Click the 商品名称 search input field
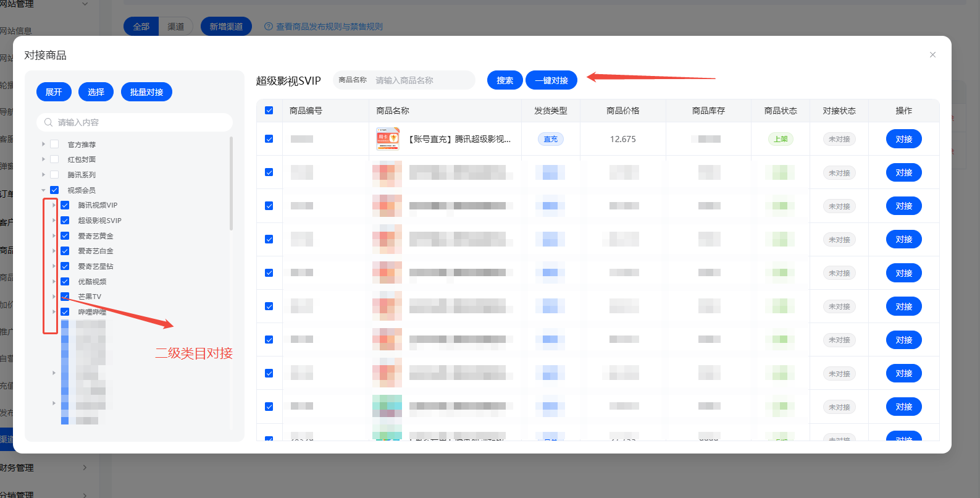 [422, 80]
